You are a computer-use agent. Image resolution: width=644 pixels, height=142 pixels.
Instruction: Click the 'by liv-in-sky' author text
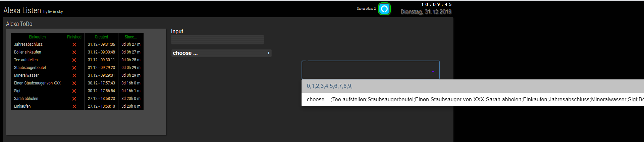pyautogui.click(x=53, y=12)
